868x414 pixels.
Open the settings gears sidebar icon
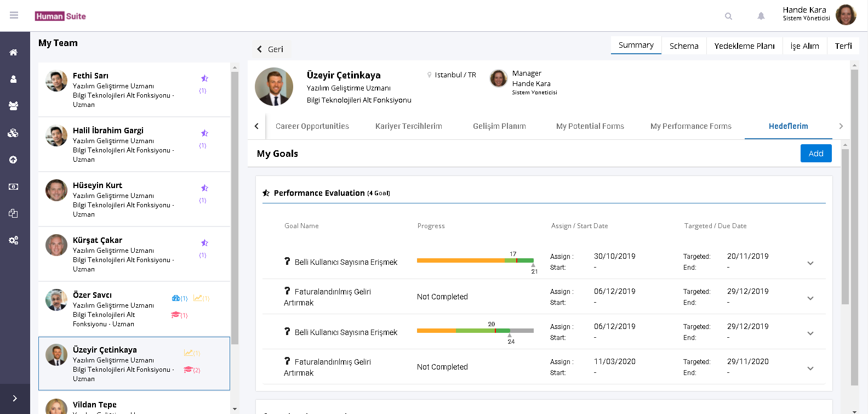14,240
